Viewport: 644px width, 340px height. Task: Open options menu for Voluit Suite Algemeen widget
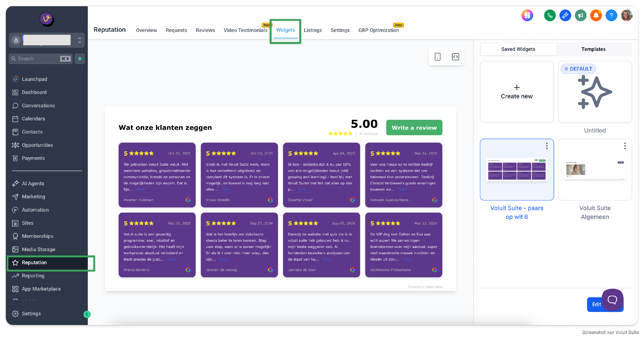pos(624,146)
